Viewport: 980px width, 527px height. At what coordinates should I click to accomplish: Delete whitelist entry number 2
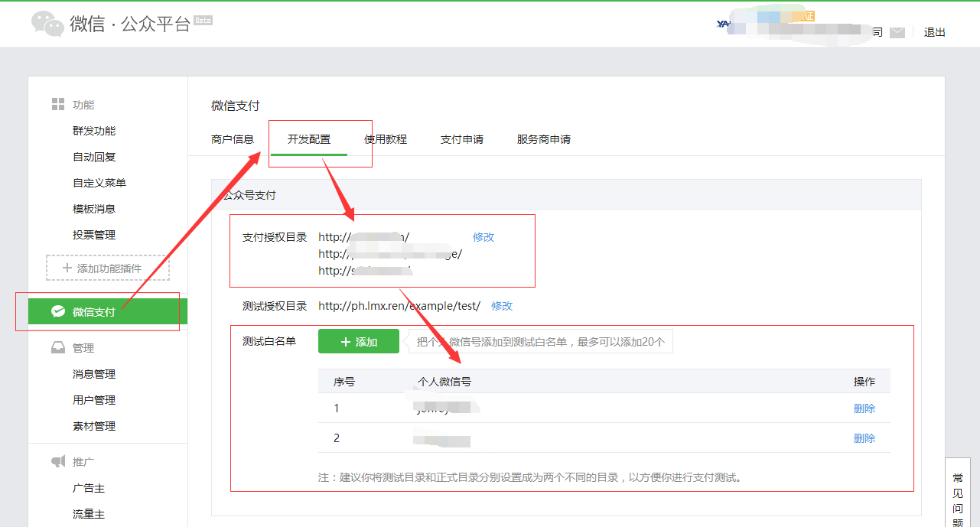[x=864, y=438]
